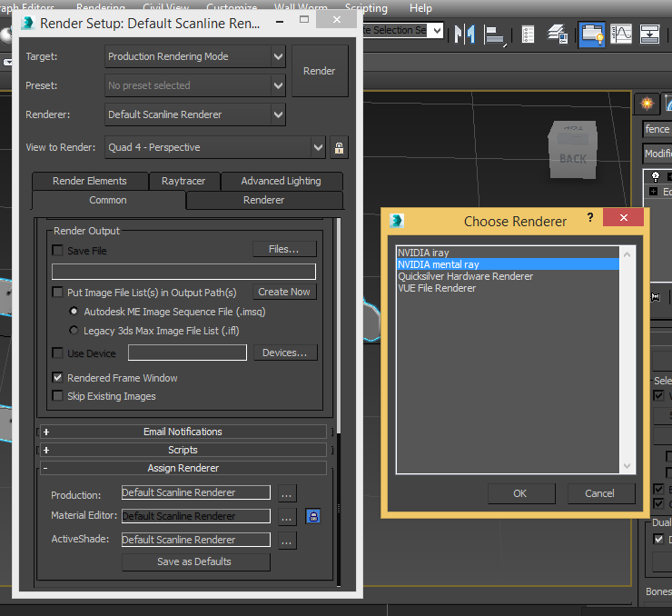
Task: Enable Put Image File List in Output Path(s)
Action: pyautogui.click(x=57, y=293)
